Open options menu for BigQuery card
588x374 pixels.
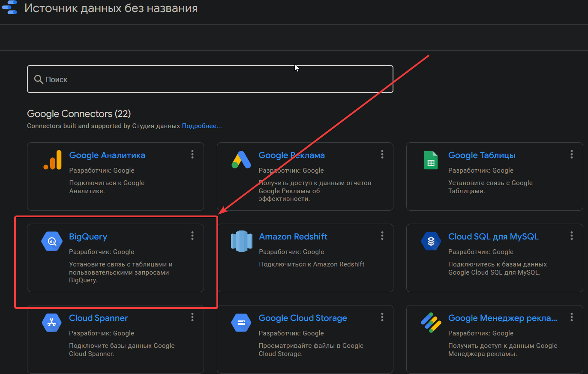(x=192, y=236)
